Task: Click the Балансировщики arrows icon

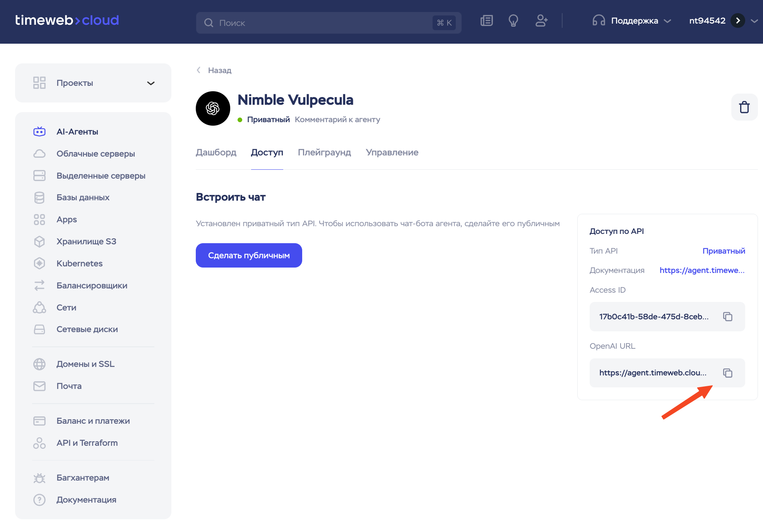Action: pyautogui.click(x=39, y=285)
